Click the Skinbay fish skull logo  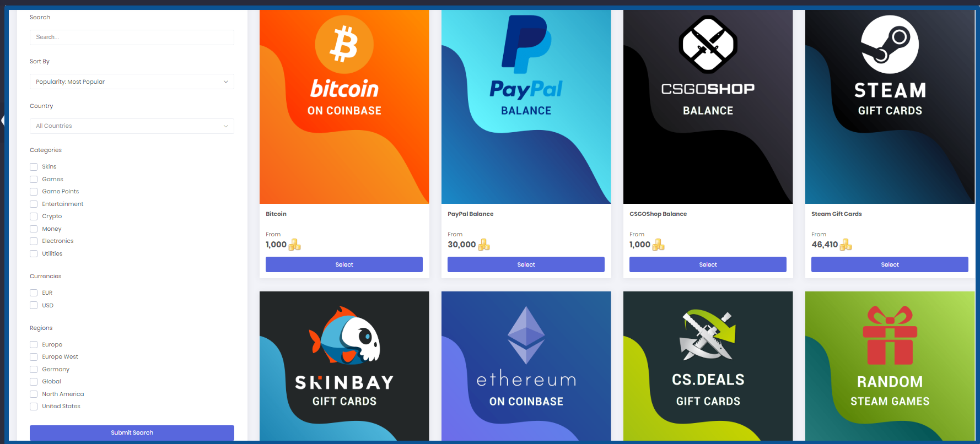click(344, 336)
